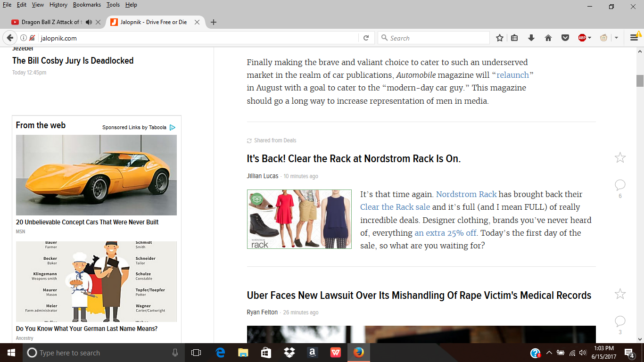The width and height of the screenshot is (644, 362).
Task: Open Task View in the taskbar
Action: (196, 353)
